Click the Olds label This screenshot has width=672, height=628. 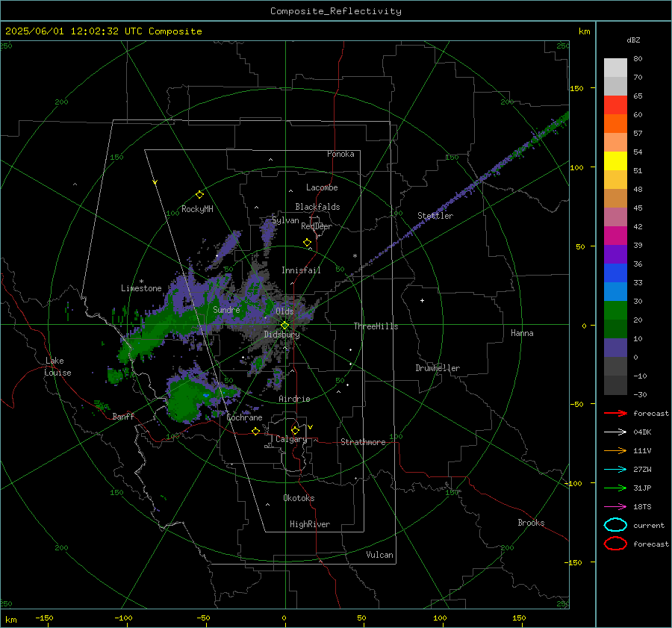284,311
